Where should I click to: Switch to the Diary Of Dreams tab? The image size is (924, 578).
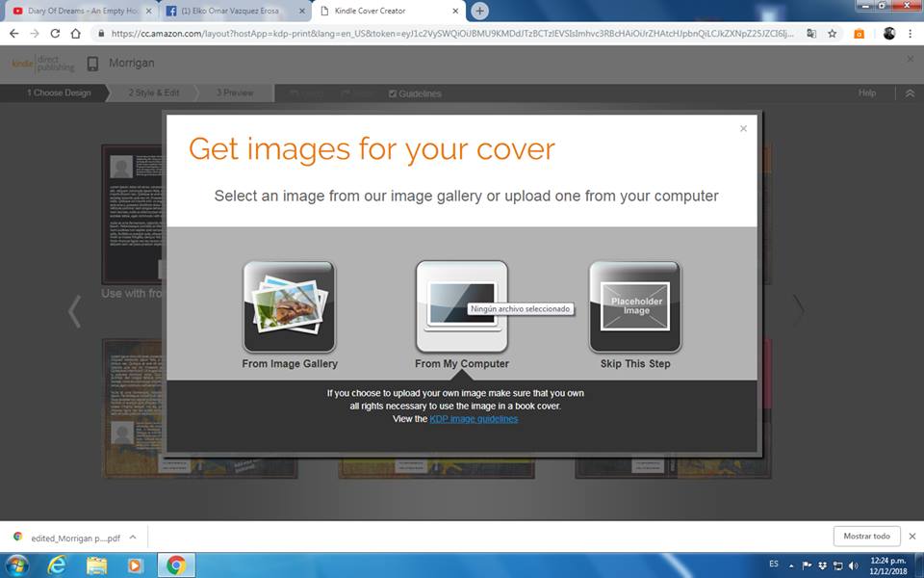coord(77,12)
